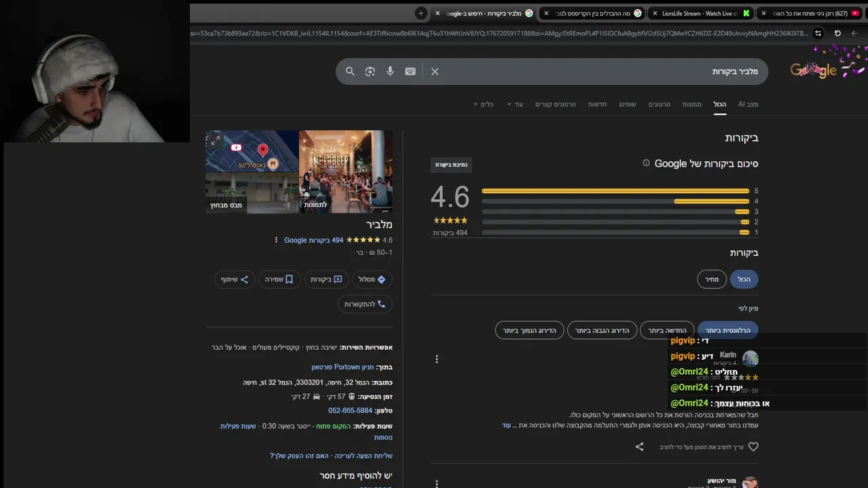Viewport: 868px width, 488px height.
Task: Open the on-screen keyboard icon in search box
Action: click(x=410, y=71)
